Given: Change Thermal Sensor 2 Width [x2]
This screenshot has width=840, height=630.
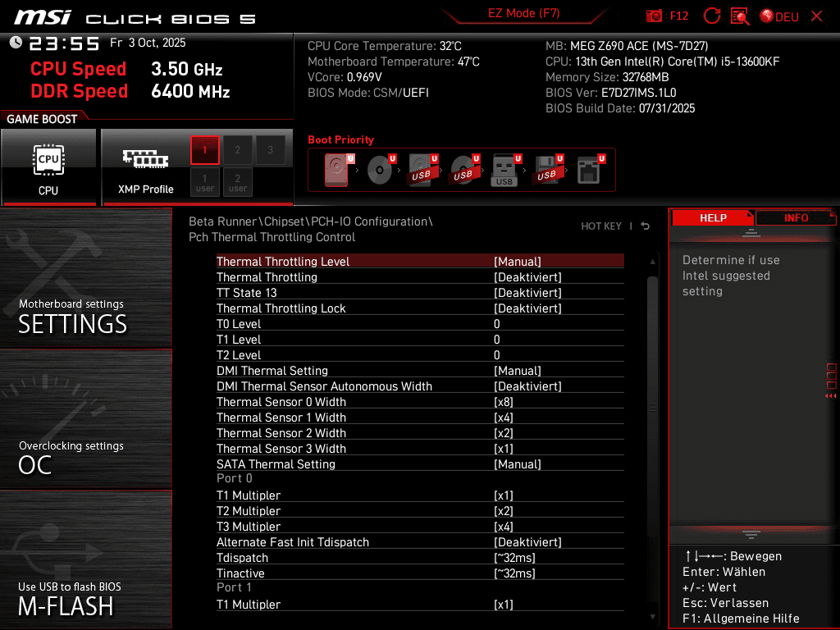Looking at the screenshot, I should tap(420, 432).
